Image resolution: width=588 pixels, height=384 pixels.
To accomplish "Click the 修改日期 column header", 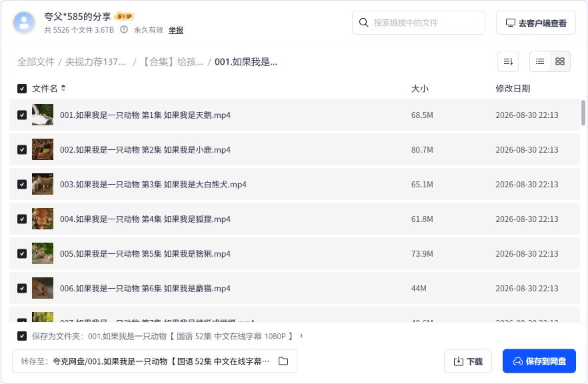I will [x=513, y=89].
